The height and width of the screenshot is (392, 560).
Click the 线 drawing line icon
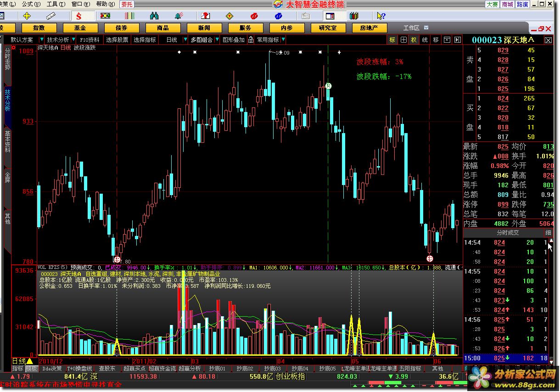point(425,40)
